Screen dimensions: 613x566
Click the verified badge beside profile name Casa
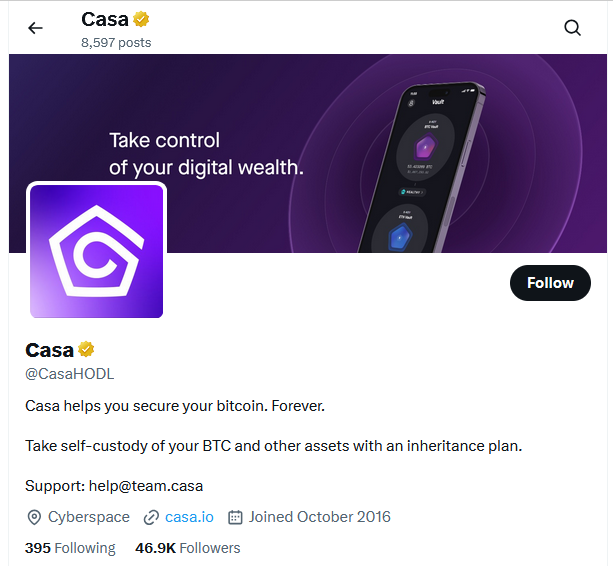(87, 349)
